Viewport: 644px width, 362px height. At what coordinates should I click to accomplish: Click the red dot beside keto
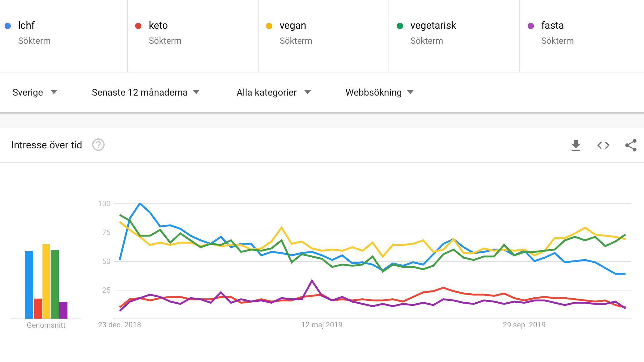click(138, 26)
